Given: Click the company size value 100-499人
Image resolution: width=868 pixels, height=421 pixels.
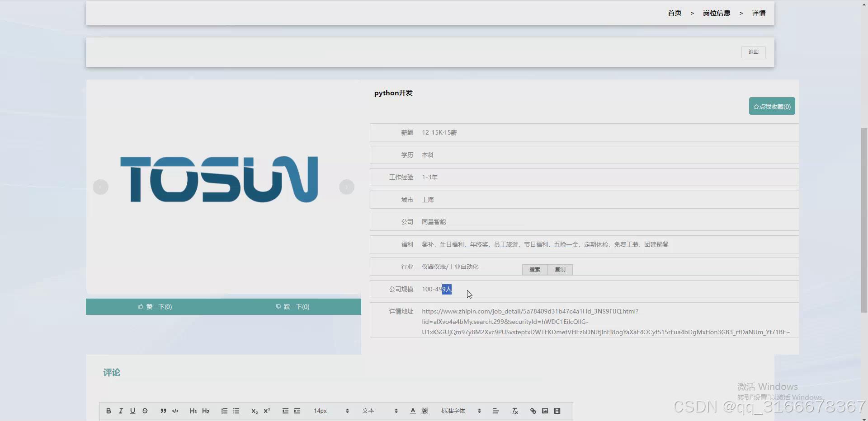Looking at the screenshot, I should coord(437,289).
